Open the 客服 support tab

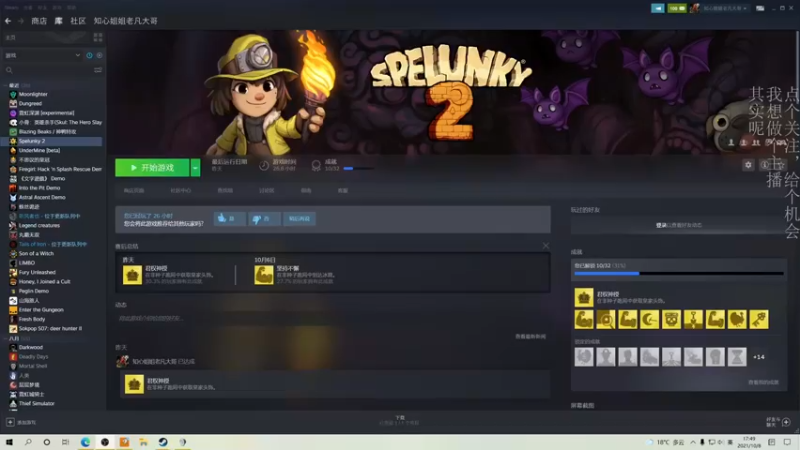(342, 190)
